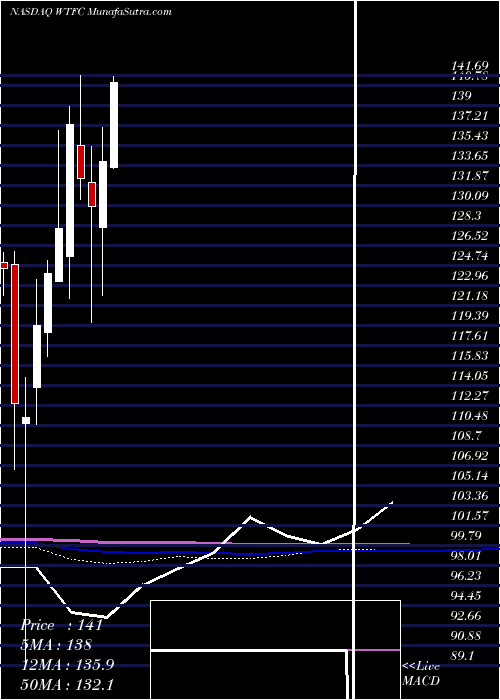Click the 99.79 price axis label
The image size is (500, 700).
(x=467, y=535)
